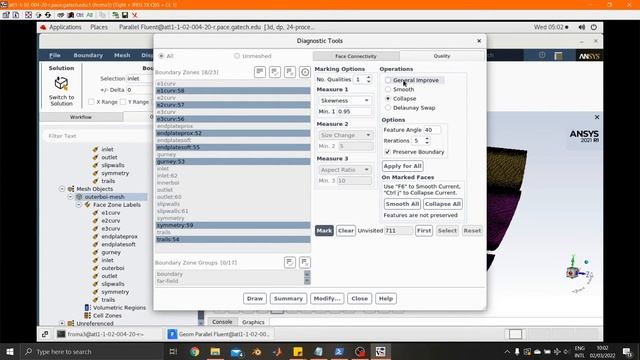This screenshot has height=360, width=640.
Task: Click the Mark button
Action: [x=324, y=231]
